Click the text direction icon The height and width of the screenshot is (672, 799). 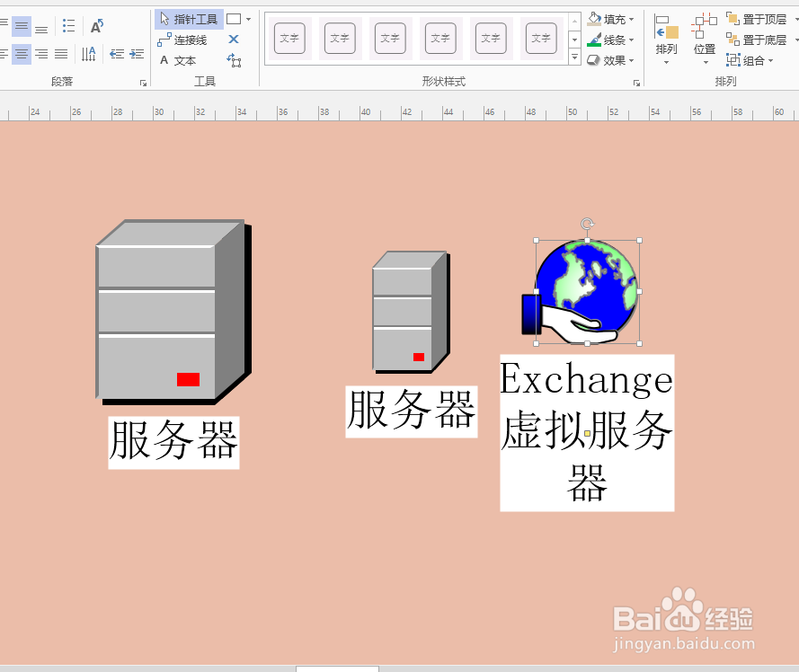coord(89,54)
